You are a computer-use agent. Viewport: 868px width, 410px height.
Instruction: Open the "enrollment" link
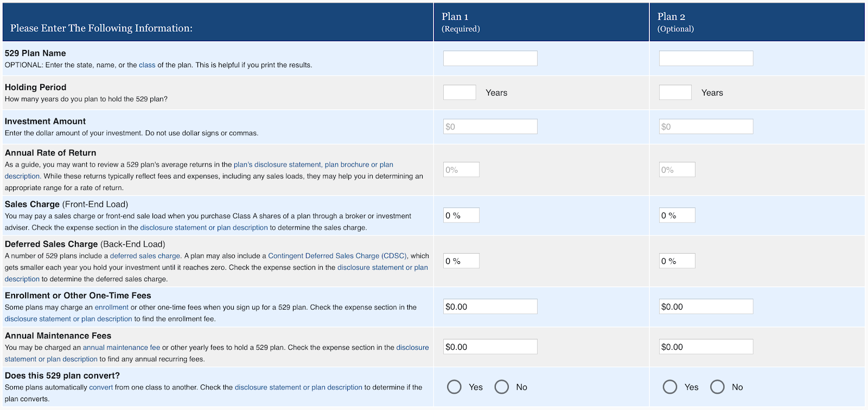pyautogui.click(x=112, y=307)
